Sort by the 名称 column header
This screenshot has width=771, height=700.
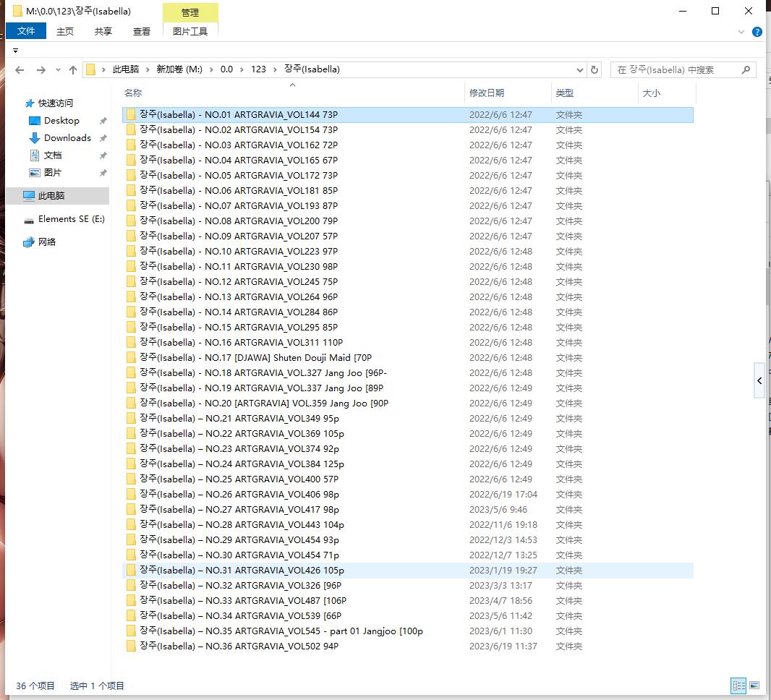133,93
